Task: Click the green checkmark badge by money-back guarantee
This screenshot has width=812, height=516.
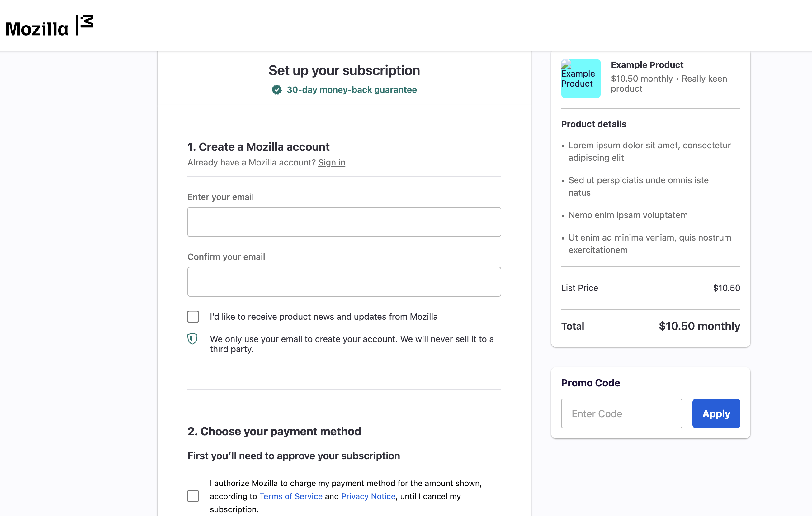Action: tap(276, 90)
